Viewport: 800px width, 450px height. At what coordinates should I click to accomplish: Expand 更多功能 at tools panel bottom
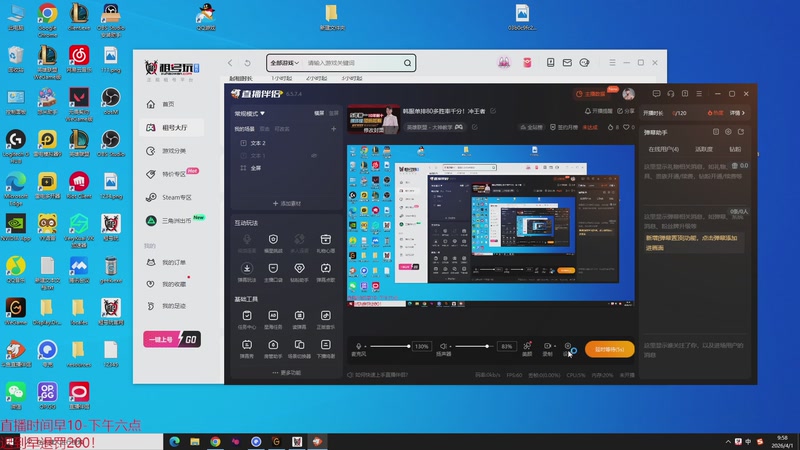pos(287,372)
